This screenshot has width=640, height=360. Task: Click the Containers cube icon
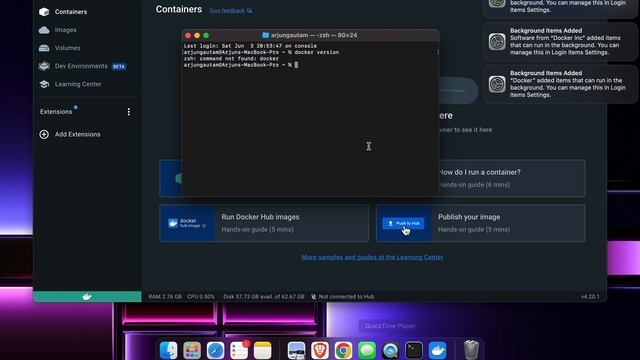click(44, 12)
